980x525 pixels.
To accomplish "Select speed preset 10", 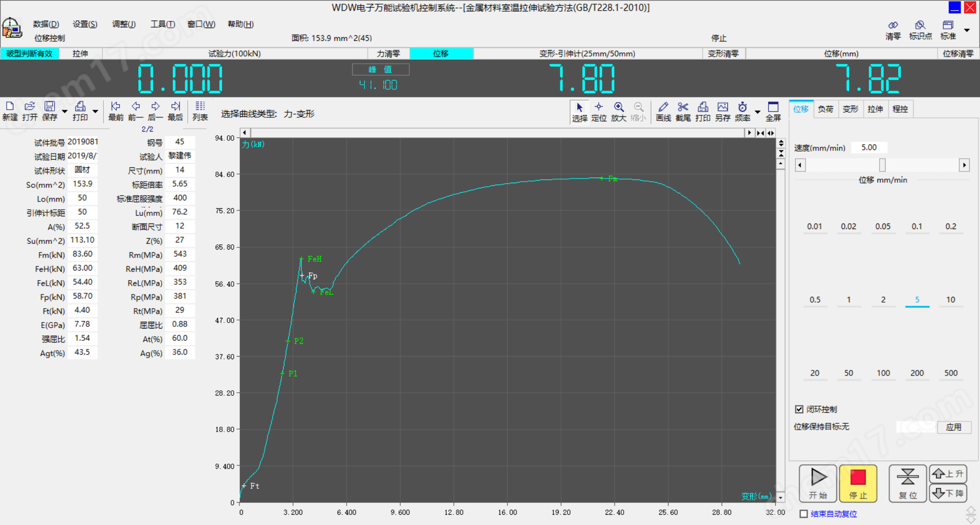I will click(950, 299).
